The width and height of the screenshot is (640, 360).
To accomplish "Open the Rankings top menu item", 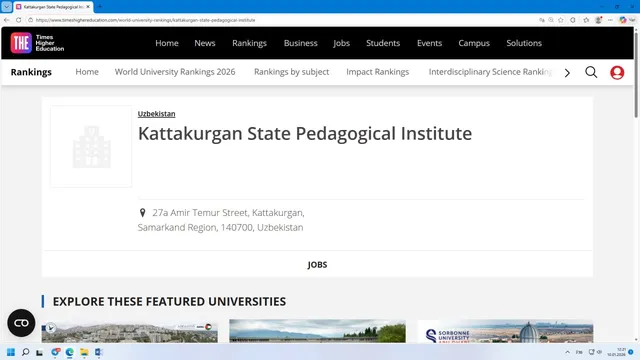I will 249,43.
